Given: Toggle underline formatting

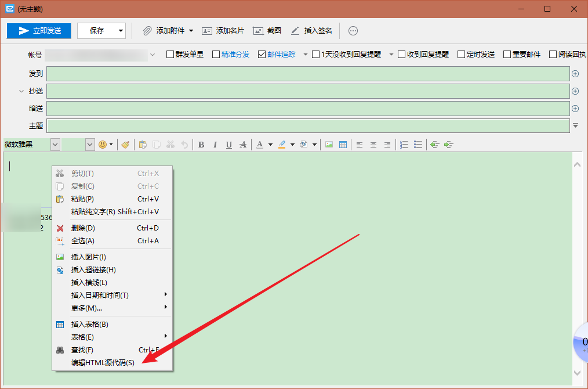Looking at the screenshot, I should click(228, 145).
